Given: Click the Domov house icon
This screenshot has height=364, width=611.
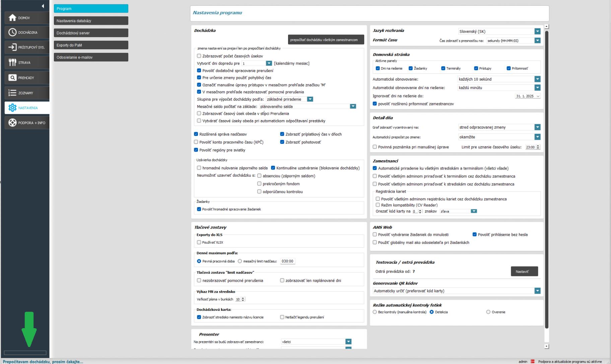Looking at the screenshot, I should (12, 18).
